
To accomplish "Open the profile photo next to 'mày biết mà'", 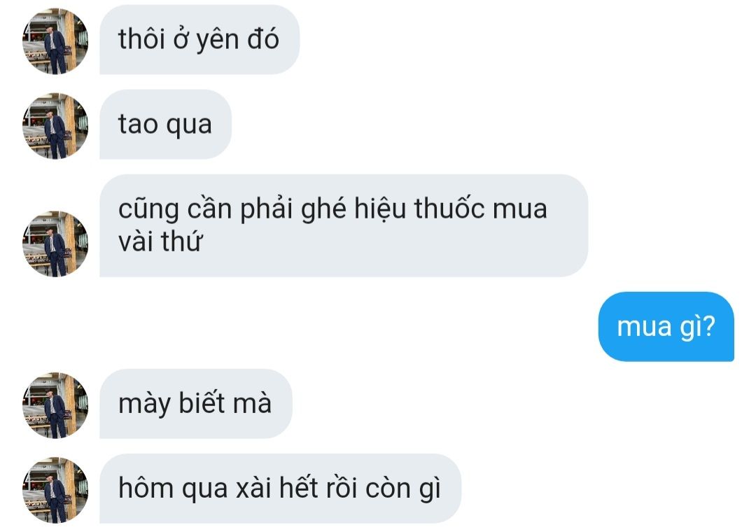I will coord(55,405).
